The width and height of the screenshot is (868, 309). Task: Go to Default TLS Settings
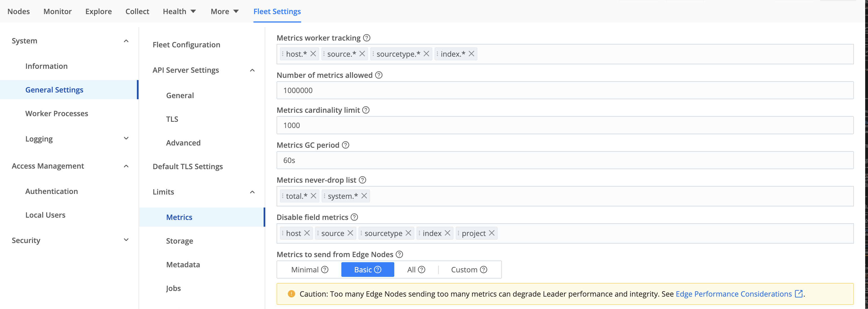pos(188,166)
